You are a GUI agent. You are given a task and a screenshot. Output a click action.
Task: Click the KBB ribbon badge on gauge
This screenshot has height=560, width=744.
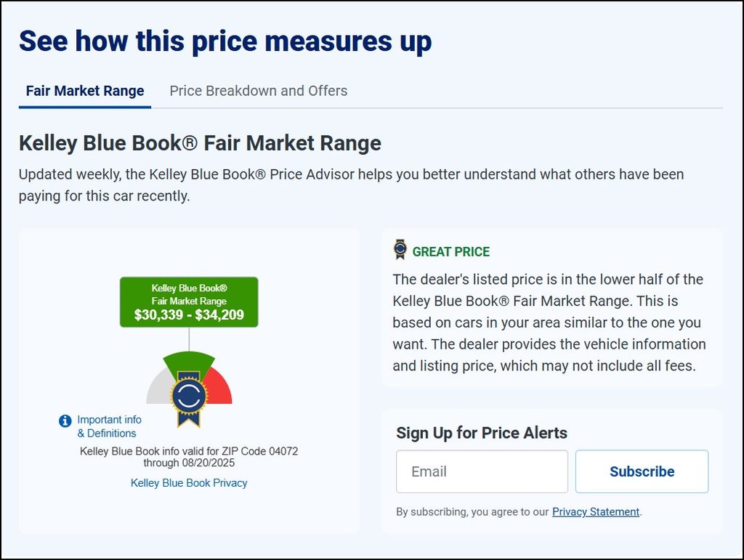tap(190, 399)
